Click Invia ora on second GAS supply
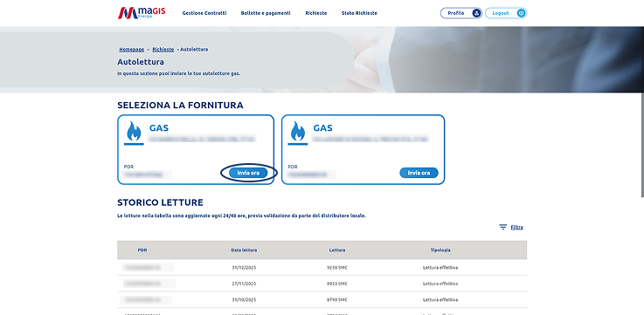This screenshot has height=315, width=644. 419,173
